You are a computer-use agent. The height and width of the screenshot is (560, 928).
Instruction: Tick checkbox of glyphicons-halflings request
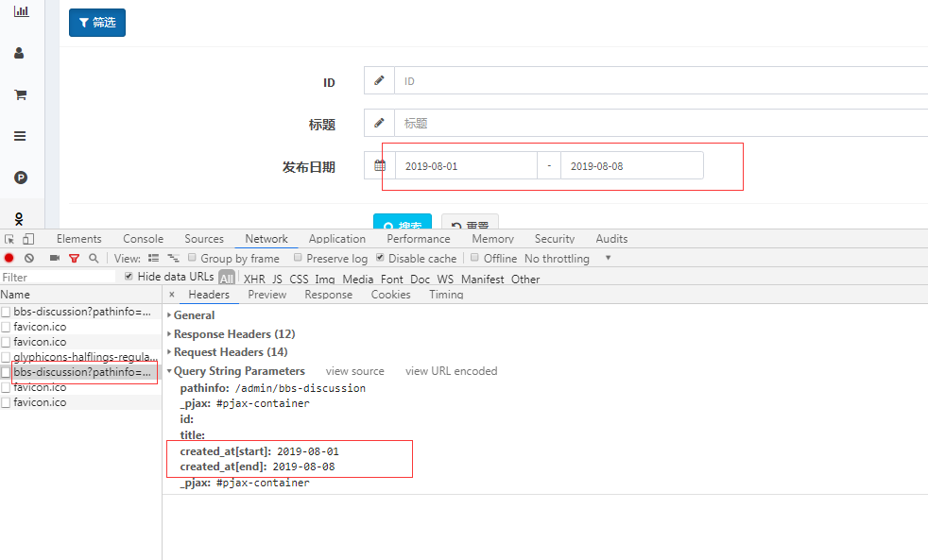pyautogui.click(x=6, y=357)
